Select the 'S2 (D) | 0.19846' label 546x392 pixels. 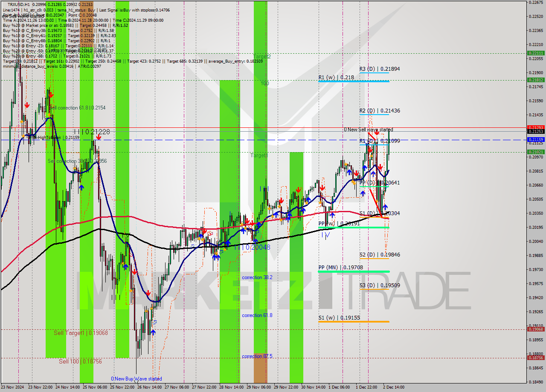379,255
